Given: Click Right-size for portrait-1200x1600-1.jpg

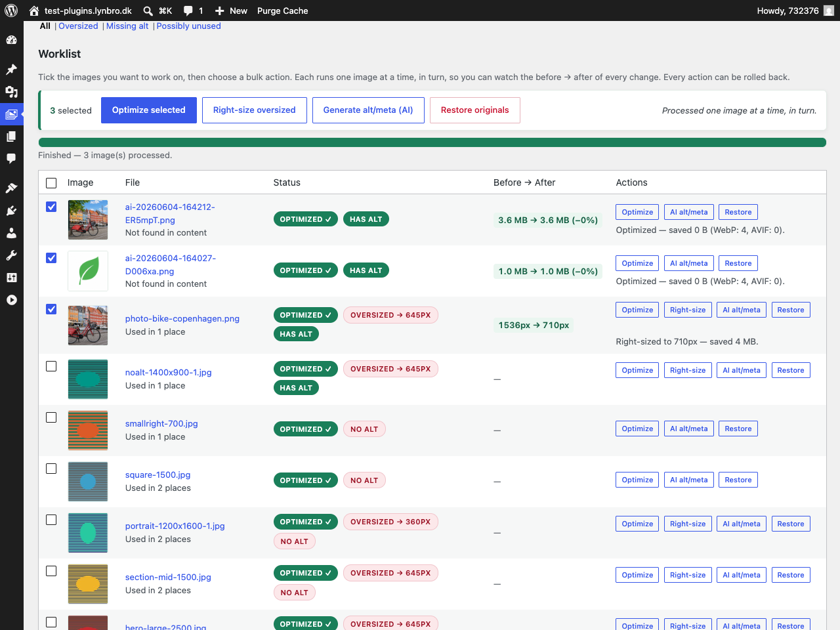Looking at the screenshot, I should pyautogui.click(x=688, y=524).
